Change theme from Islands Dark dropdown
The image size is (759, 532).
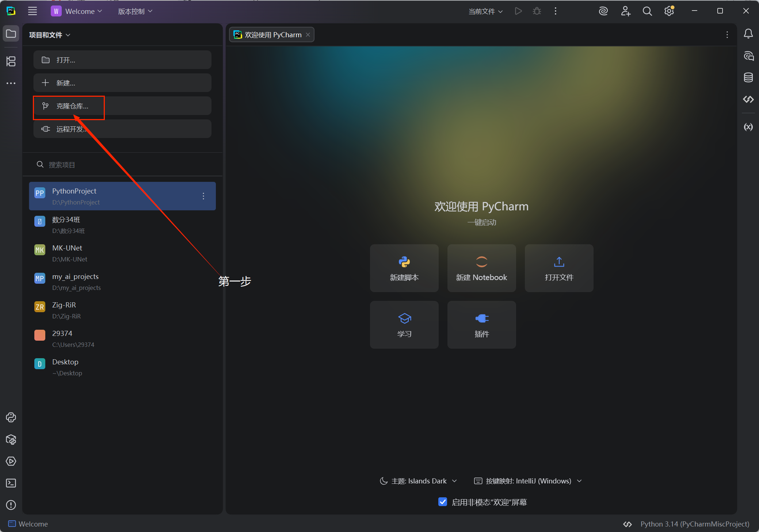419,481
